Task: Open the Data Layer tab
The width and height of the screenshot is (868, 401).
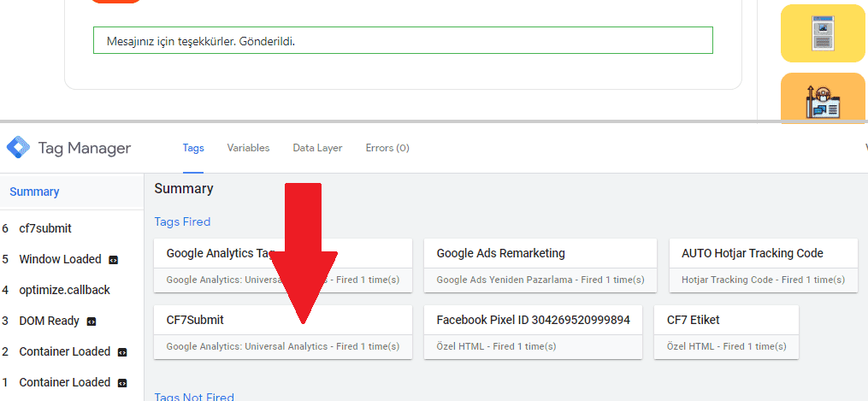Action: point(317,148)
